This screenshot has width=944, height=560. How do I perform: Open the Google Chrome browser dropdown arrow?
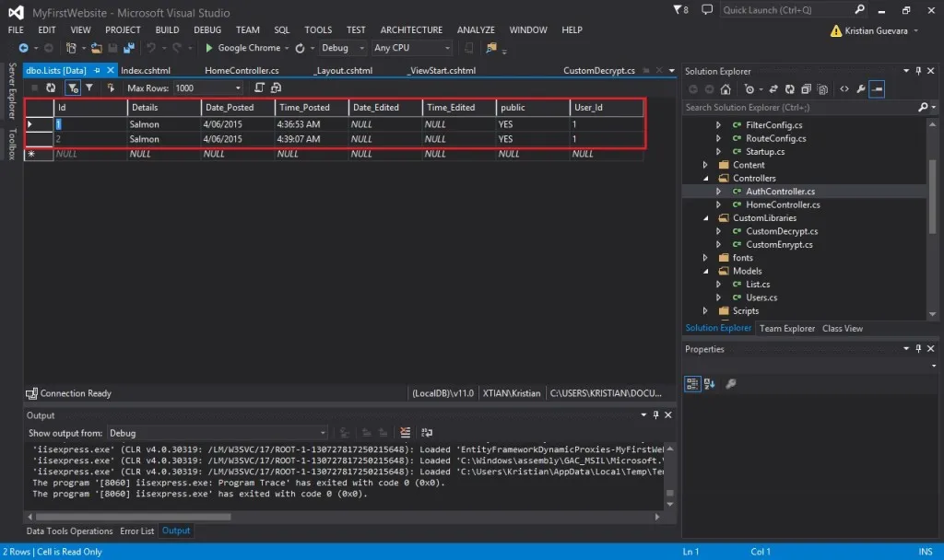(288, 48)
